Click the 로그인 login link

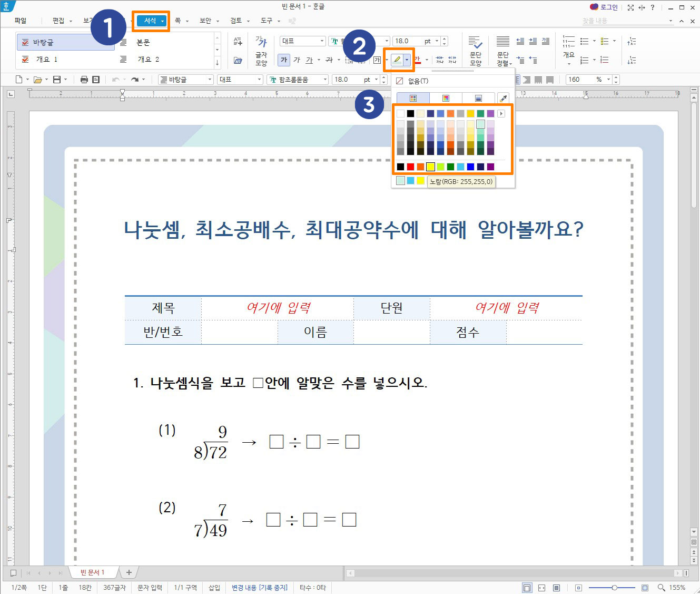604,7
